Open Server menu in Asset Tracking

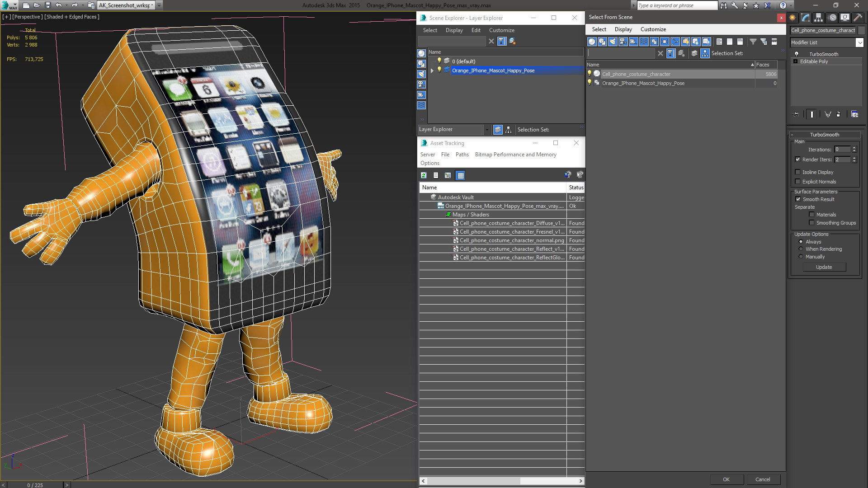(x=427, y=155)
